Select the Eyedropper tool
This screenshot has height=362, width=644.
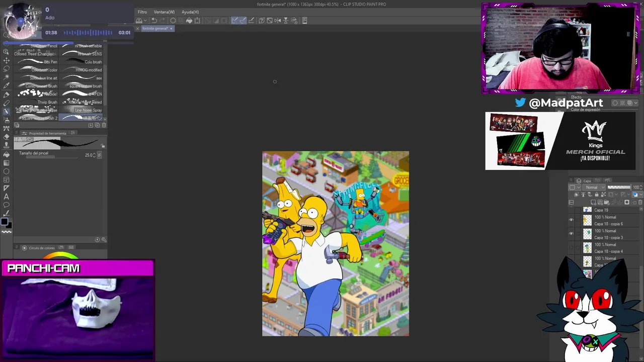(6, 86)
